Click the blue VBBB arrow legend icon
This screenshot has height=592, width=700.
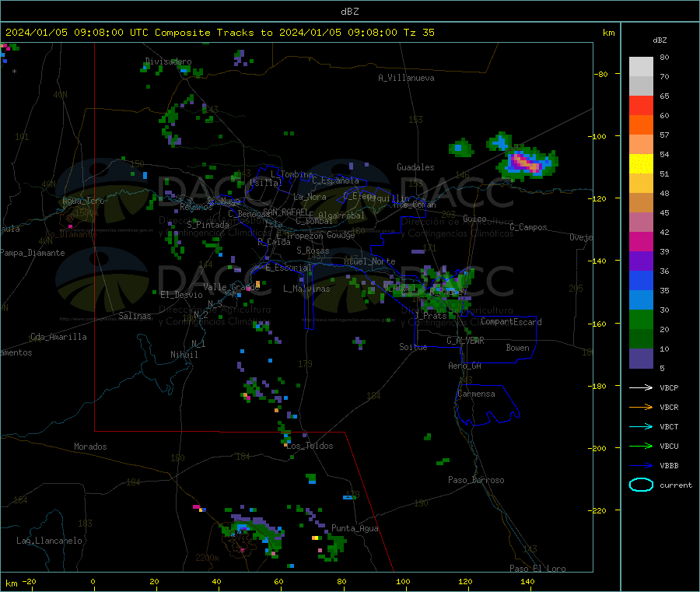point(641,465)
